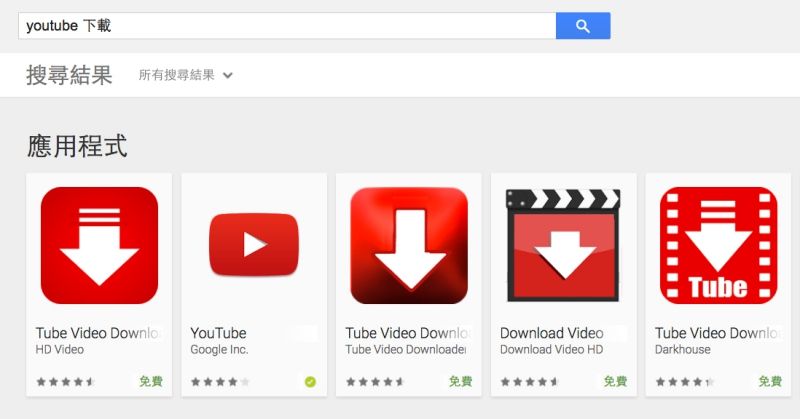Click the 免費 button on Download Video card
The height and width of the screenshot is (419, 800).
tap(615, 381)
